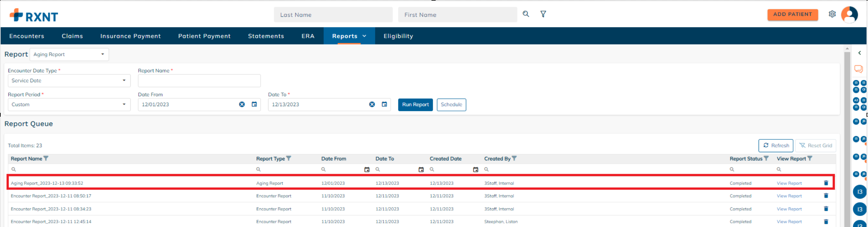Open View Report link for Aging Report
This screenshot has height=227, width=868.
click(x=789, y=183)
